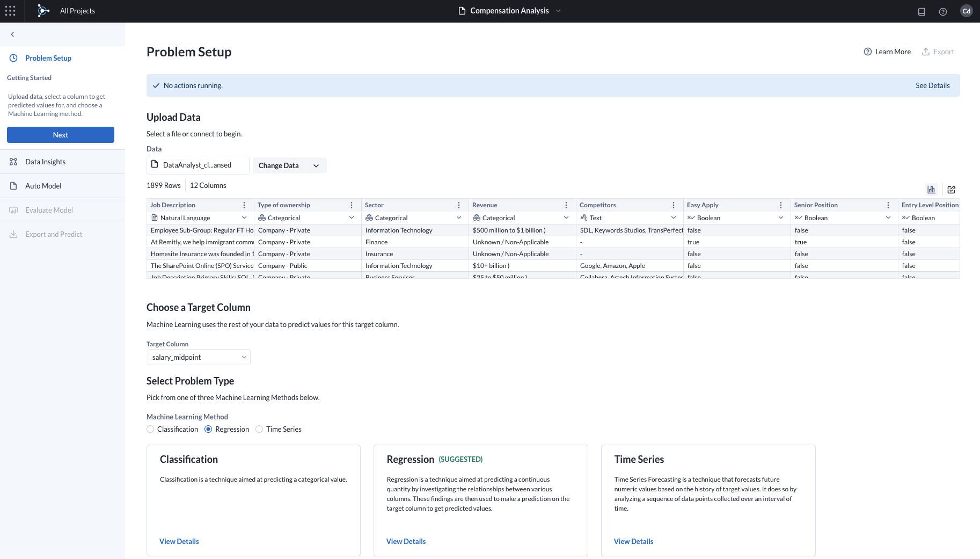Click the Cd user avatar
980x559 pixels.
pos(966,11)
